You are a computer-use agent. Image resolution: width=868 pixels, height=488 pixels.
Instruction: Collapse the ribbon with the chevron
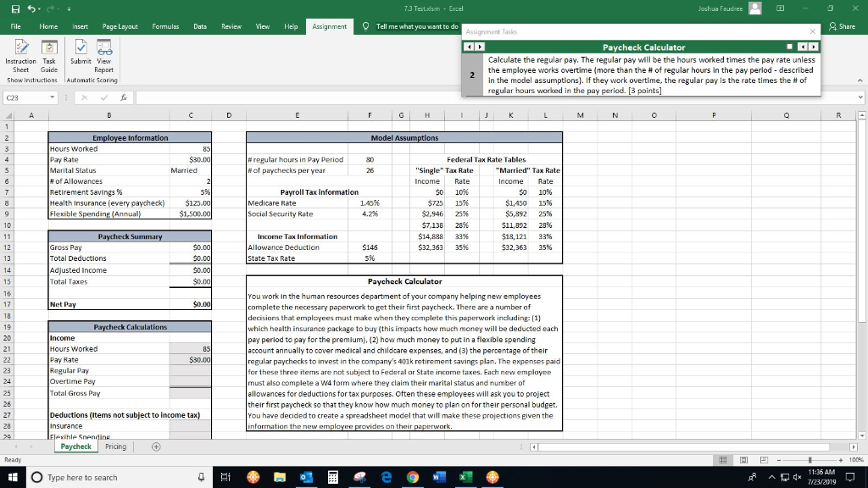(860, 80)
